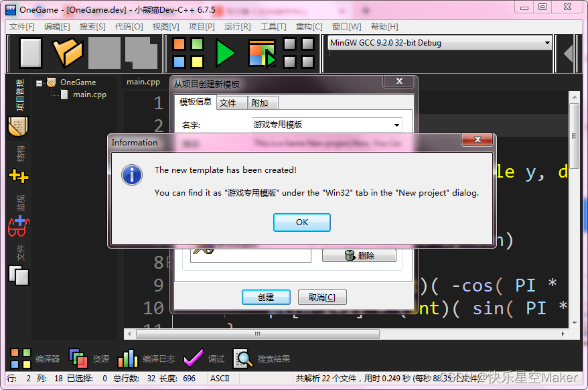Open the Compile Log bar chart icon
588x390 pixels.
127,359
